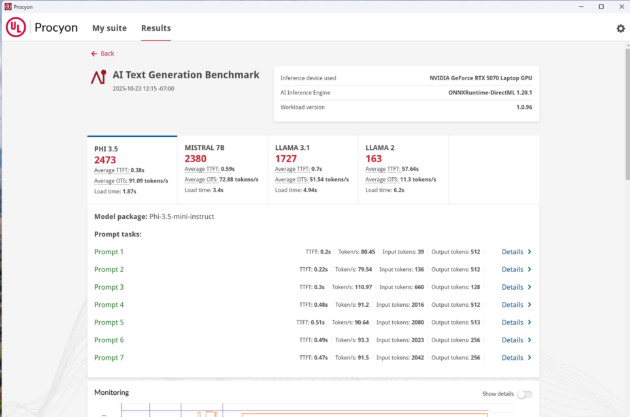
Task: Open Prompt 5 task link
Action: pos(109,322)
